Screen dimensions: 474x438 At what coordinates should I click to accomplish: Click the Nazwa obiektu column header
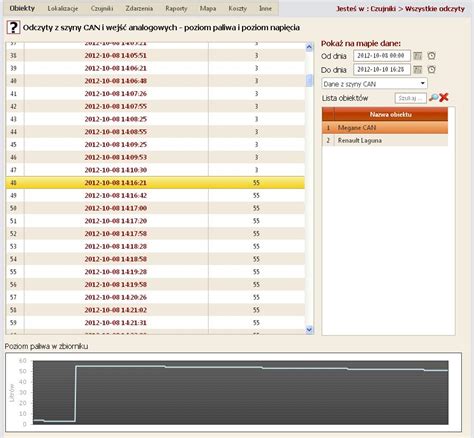pos(391,114)
